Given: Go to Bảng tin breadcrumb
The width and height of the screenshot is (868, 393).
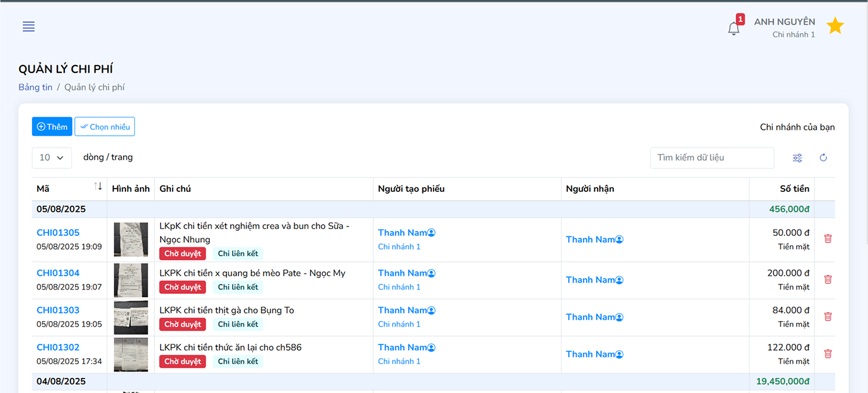Looking at the screenshot, I should point(35,87).
